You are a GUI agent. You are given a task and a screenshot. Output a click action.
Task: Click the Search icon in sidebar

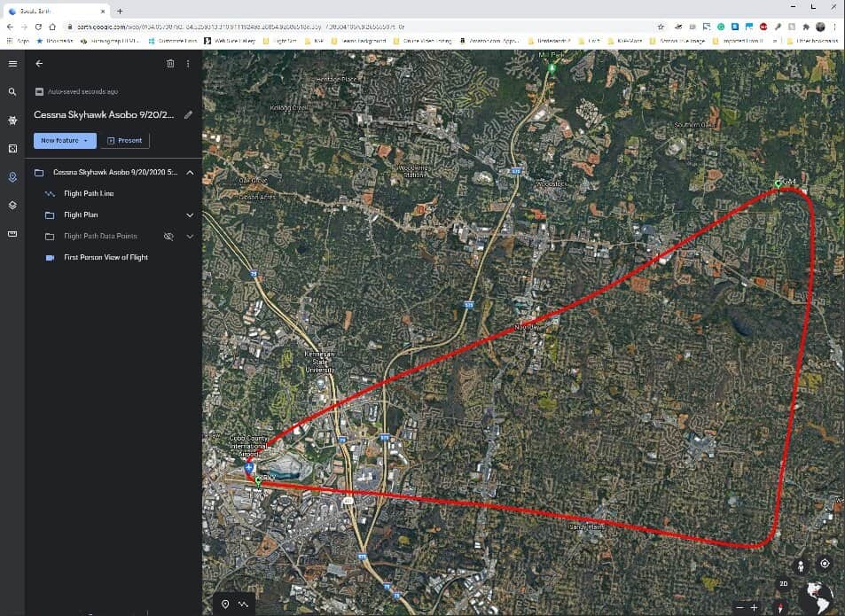12,92
